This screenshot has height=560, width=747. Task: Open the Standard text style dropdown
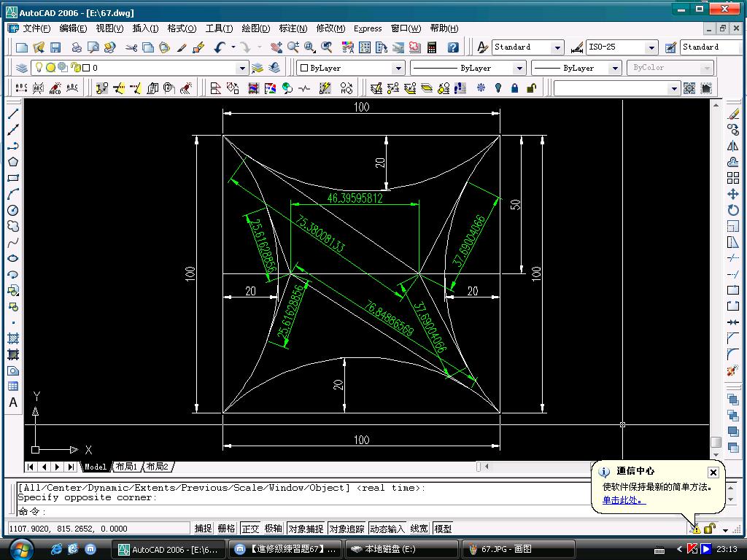coord(557,47)
